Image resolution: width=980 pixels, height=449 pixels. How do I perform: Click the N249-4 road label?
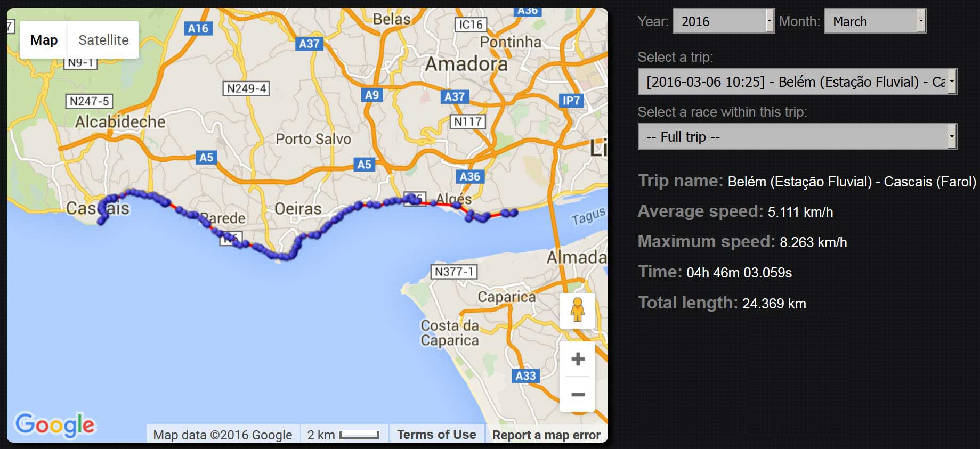pyautogui.click(x=246, y=88)
